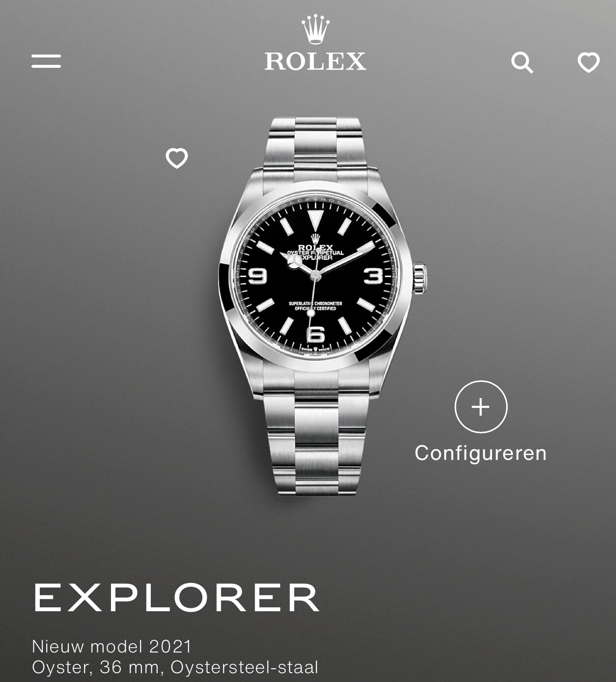Open the hamburger navigation menu

point(46,61)
